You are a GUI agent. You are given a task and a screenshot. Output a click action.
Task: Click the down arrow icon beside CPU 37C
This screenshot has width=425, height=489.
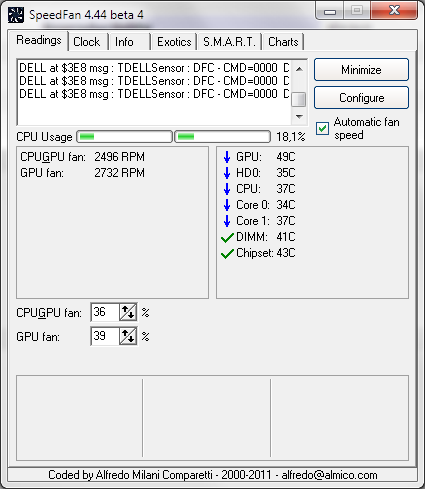[x=227, y=189]
